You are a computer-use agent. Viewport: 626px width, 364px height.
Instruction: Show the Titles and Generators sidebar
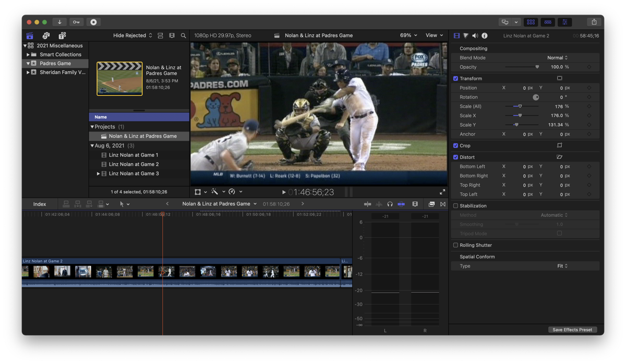(62, 35)
